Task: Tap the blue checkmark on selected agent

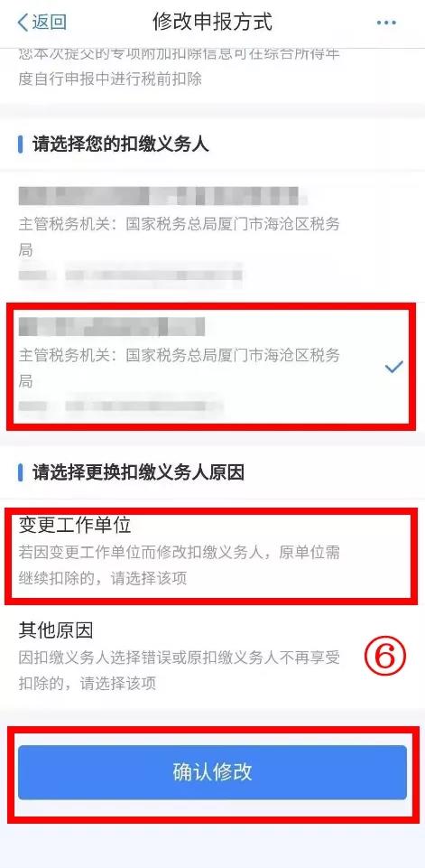Action: (x=393, y=367)
